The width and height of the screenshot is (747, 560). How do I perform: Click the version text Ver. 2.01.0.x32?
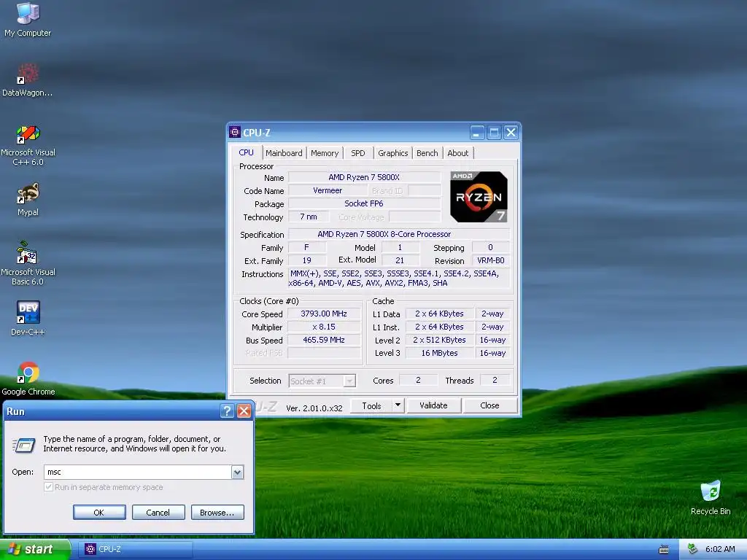click(314, 408)
